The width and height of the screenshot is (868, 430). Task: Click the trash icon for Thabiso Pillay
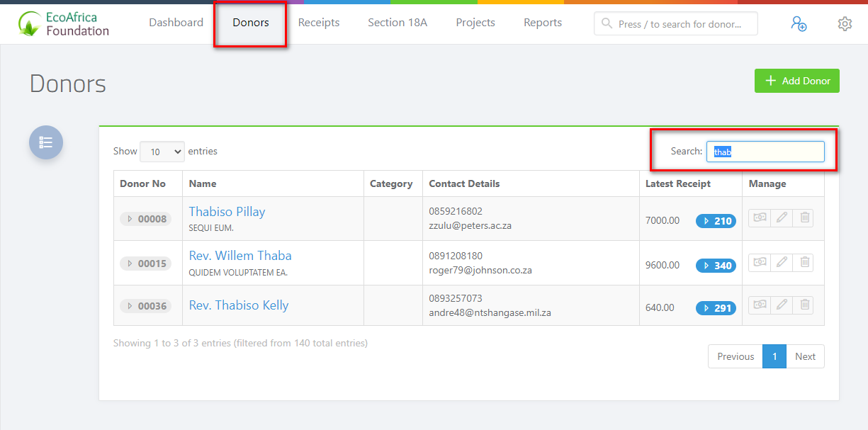coord(804,218)
